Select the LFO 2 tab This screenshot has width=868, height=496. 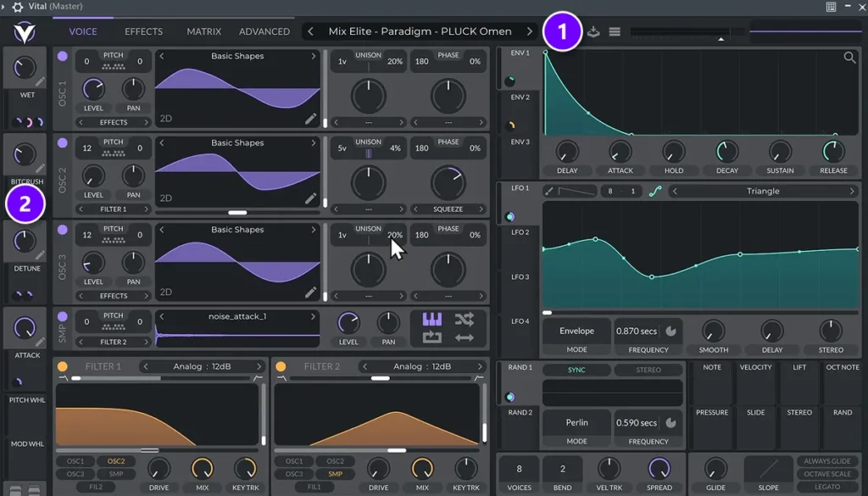520,232
